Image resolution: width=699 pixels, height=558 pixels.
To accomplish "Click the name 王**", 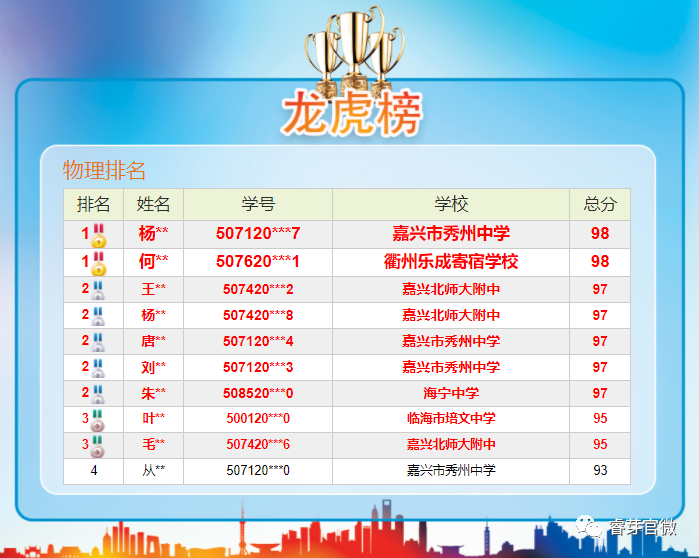I will 153,289.
